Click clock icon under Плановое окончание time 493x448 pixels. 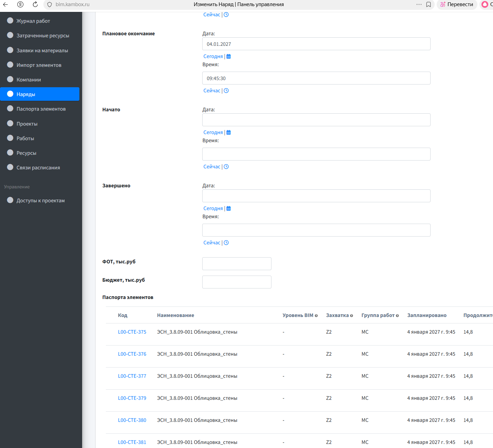coord(226,91)
